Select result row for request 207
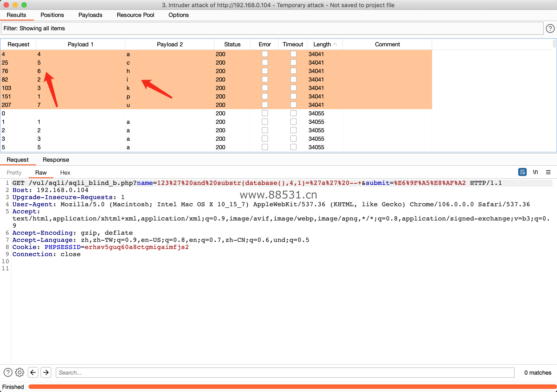This screenshot has height=392, width=557. pyautogui.click(x=216, y=105)
